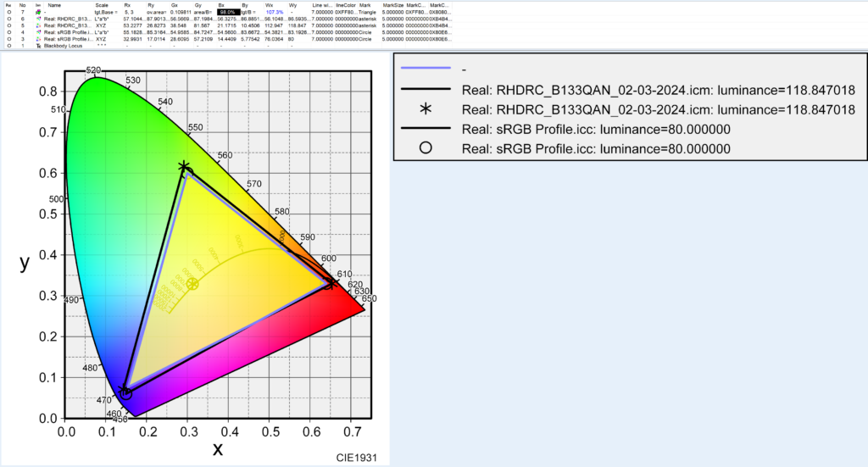Click the Gx column header
Image resolution: width=868 pixels, height=467 pixels.
coord(175,5)
